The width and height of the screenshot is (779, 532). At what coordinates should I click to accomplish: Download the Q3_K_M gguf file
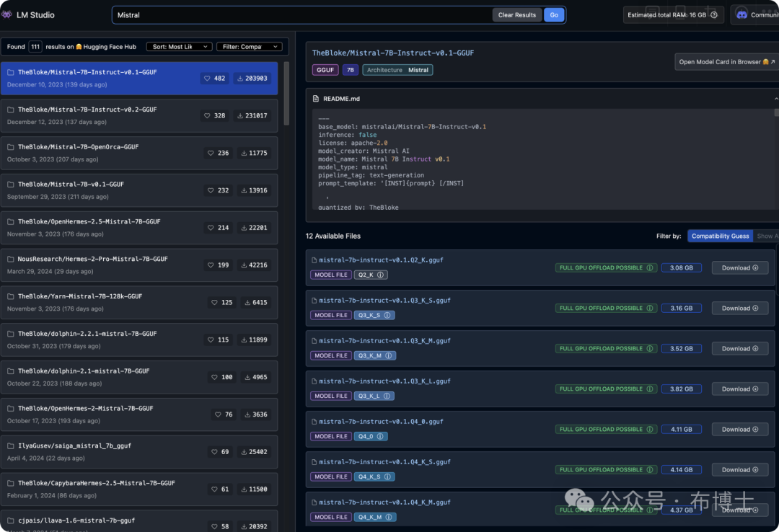(x=740, y=349)
